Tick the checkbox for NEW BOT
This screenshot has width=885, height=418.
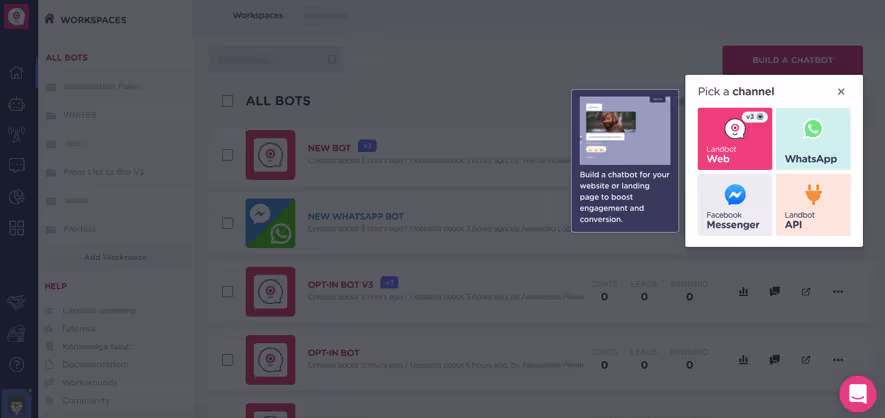(227, 155)
